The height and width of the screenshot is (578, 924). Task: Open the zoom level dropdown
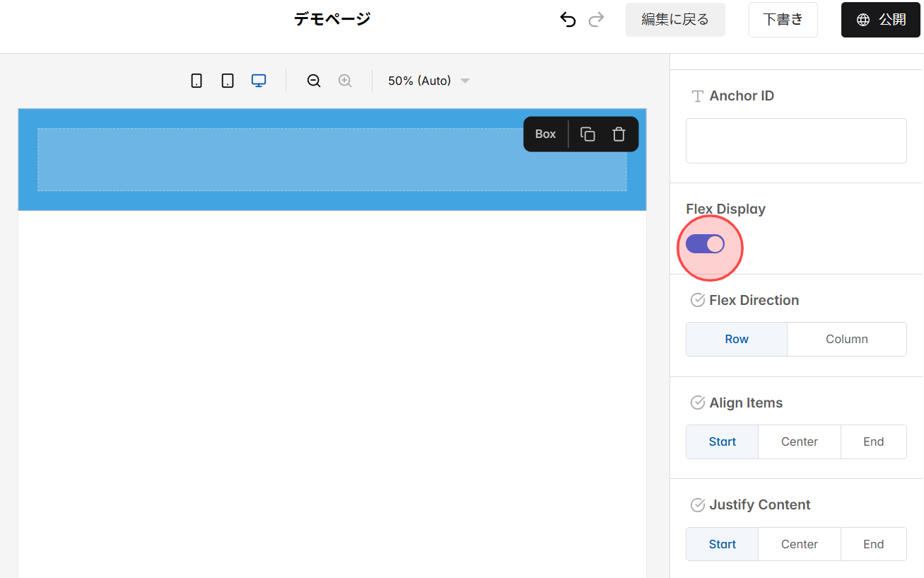(427, 80)
